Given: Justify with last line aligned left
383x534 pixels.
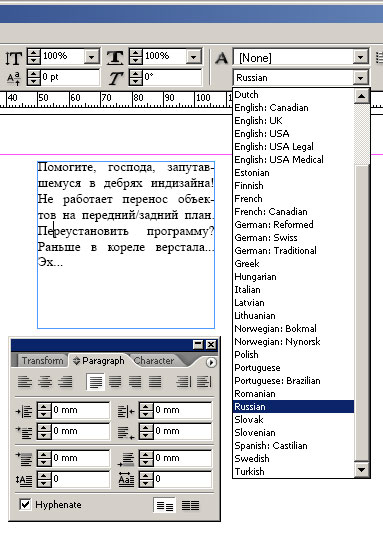Looking at the screenshot, I should tap(95, 382).
